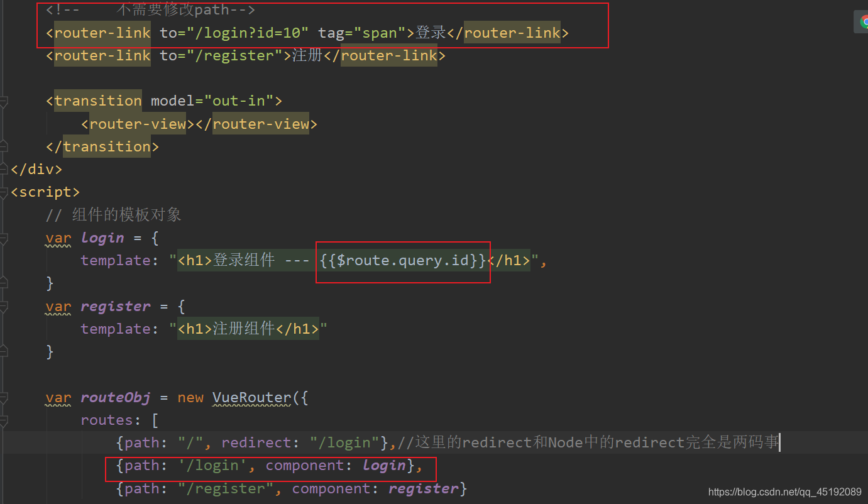This screenshot has width=868, height=504.
Task: Collapse the routes array fold marker
Action: [4, 420]
